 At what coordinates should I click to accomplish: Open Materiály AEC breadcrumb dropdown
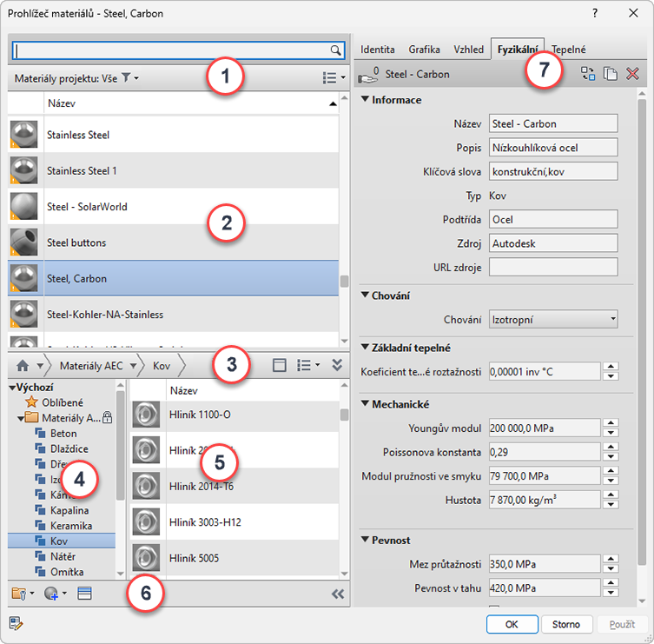pos(133,366)
